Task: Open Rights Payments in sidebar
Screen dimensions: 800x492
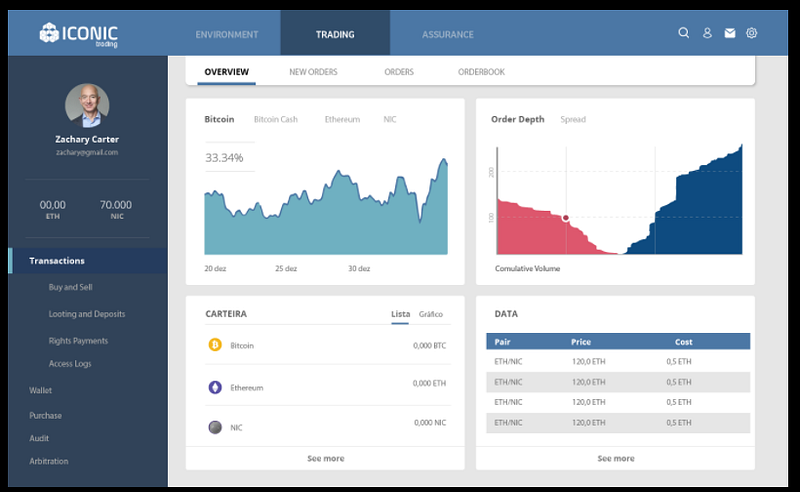Action: [78, 341]
